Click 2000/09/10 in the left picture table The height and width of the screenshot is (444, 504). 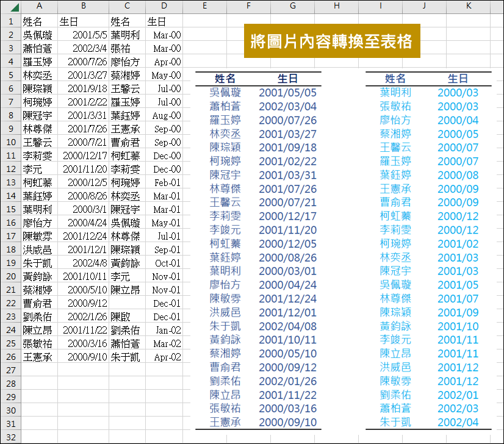coord(287,423)
